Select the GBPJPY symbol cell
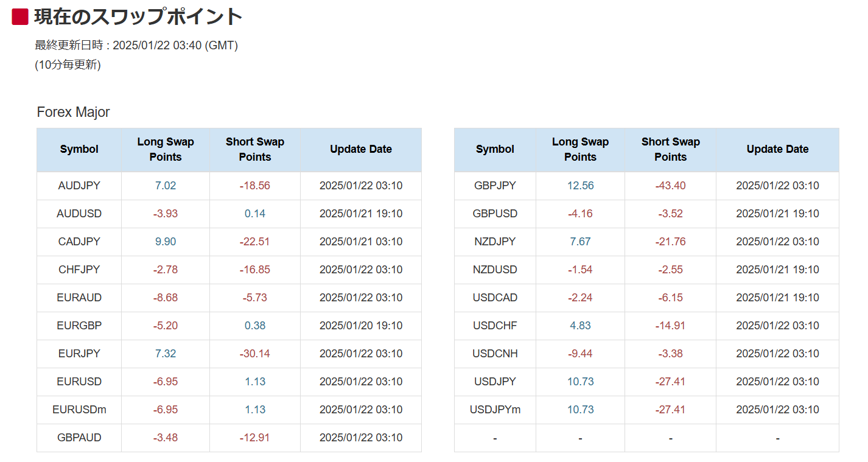This screenshot has height=462, width=868. coord(495,186)
